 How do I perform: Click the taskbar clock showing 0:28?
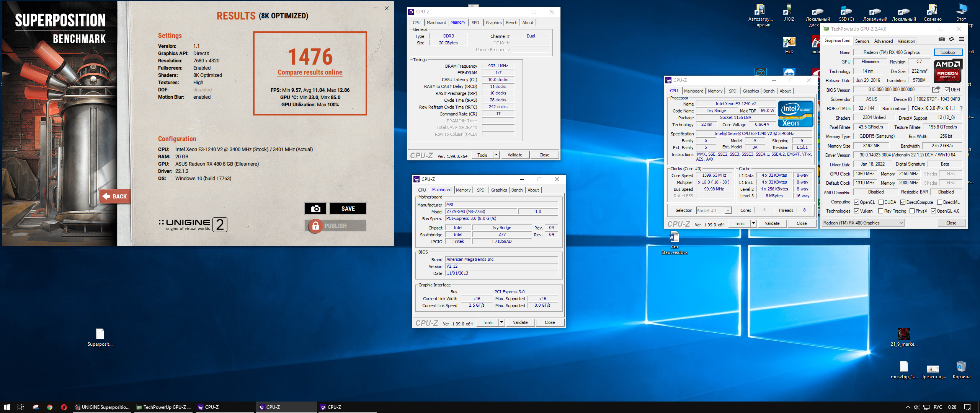pyautogui.click(x=952, y=407)
